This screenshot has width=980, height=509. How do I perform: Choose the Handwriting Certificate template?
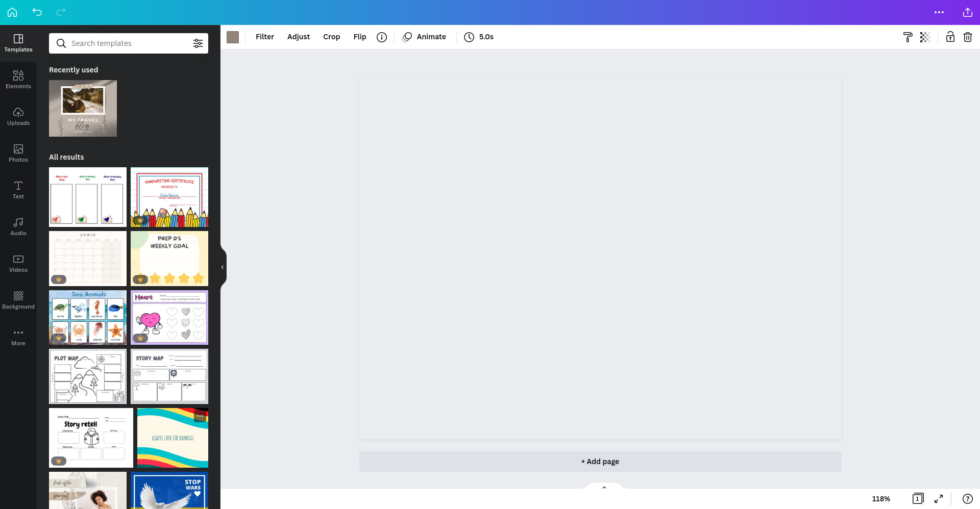coord(169,197)
